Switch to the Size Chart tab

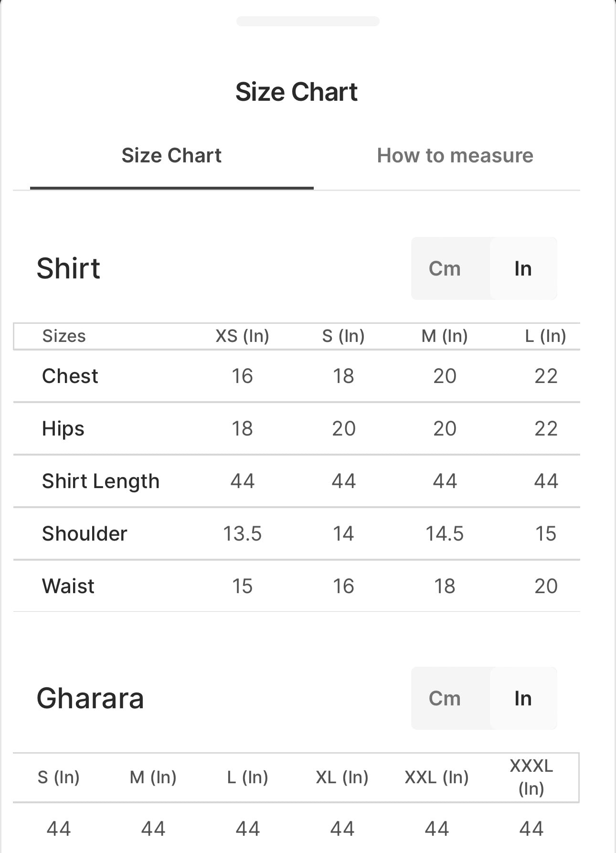tap(171, 156)
